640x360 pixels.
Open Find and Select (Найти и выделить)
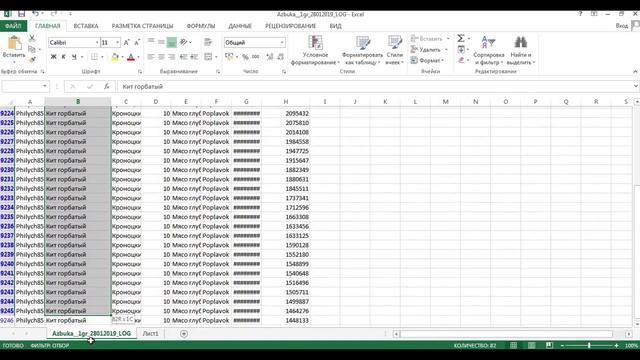coord(521,50)
